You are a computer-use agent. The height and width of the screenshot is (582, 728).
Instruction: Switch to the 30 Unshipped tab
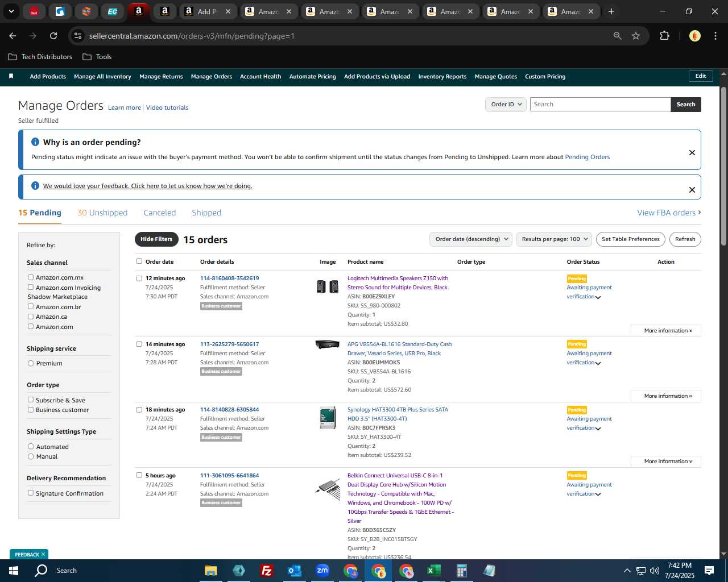[102, 213]
